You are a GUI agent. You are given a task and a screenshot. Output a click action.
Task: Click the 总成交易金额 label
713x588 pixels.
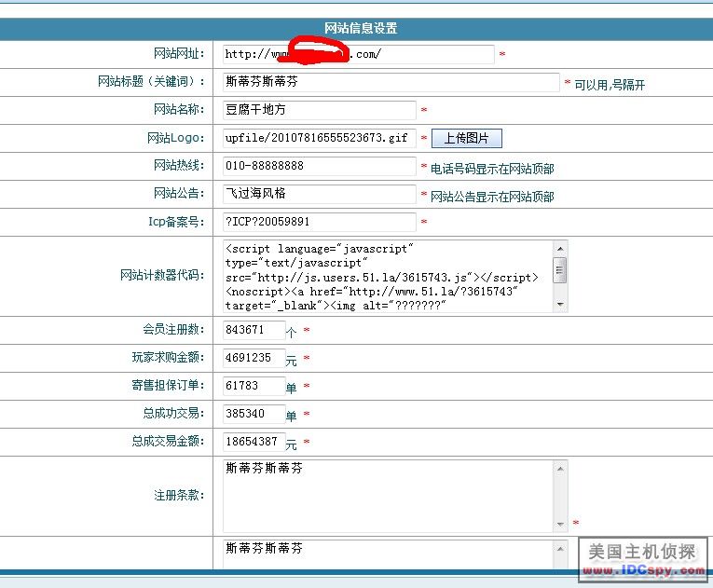tap(169, 441)
